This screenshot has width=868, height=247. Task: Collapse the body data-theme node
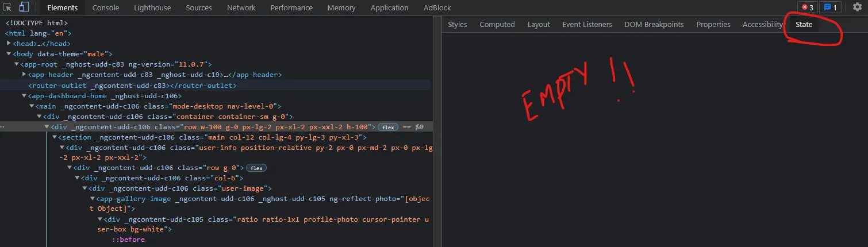9,54
